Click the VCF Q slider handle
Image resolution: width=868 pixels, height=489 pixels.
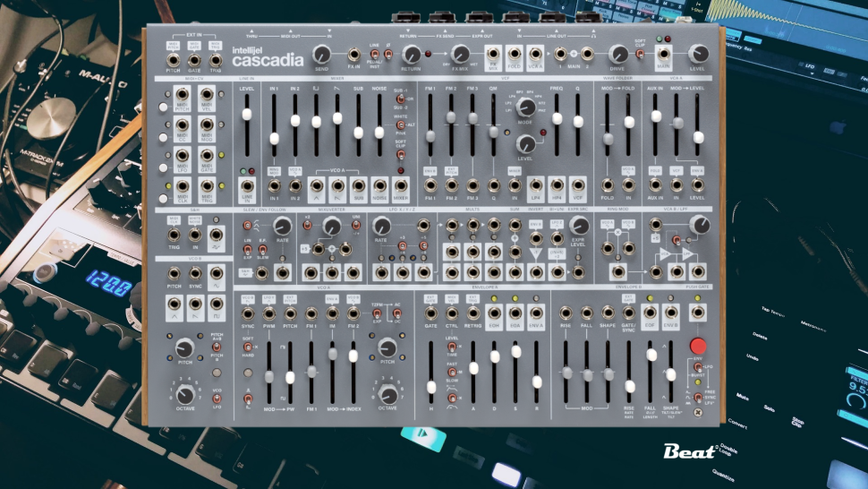(578, 124)
